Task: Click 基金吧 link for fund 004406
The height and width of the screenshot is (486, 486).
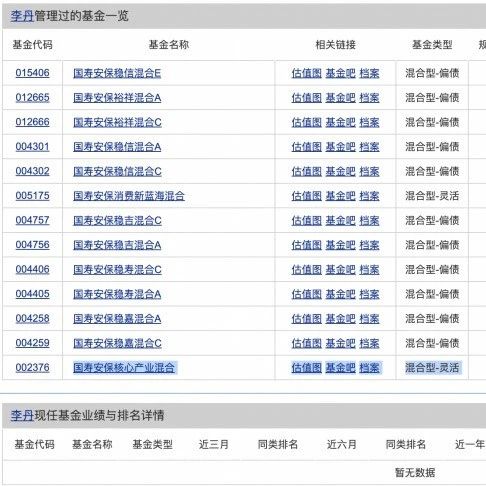Action: [x=340, y=270]
